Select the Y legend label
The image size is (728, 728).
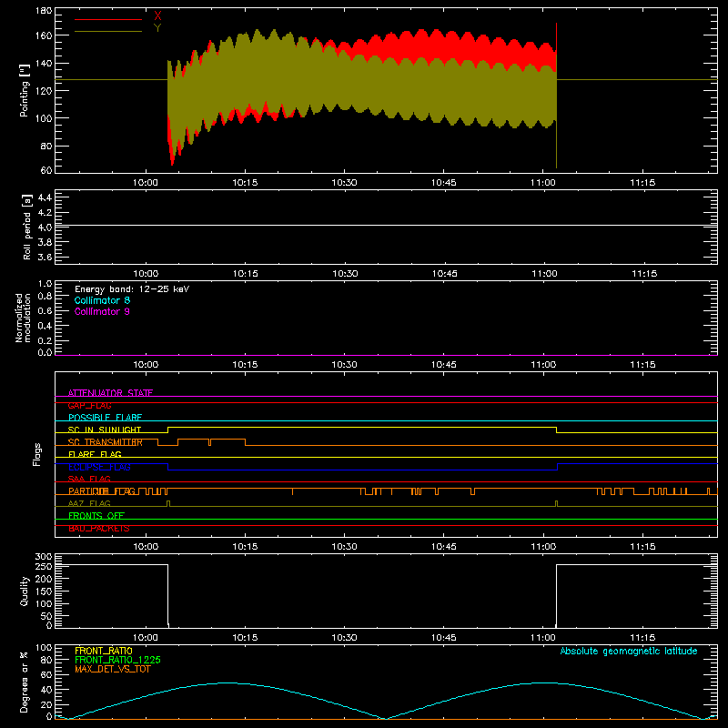[x=157, y=28]
